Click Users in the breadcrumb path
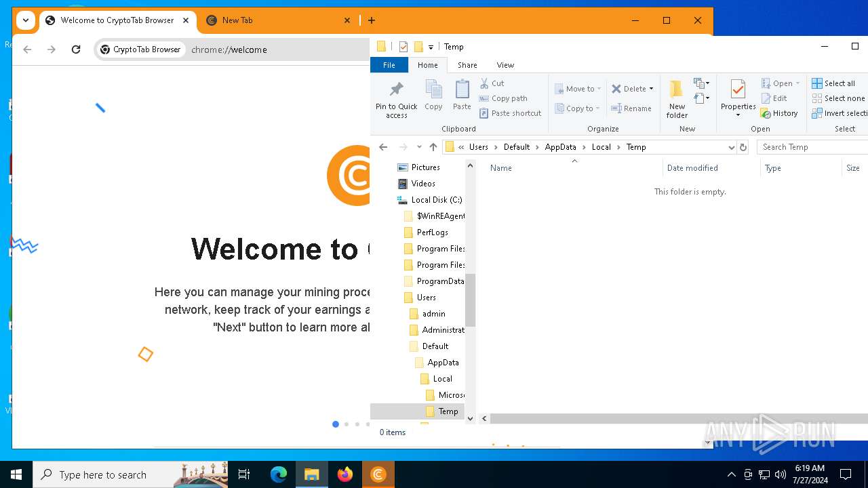The height and width of the screenshot is (488, 868). [x=478, y=147]
